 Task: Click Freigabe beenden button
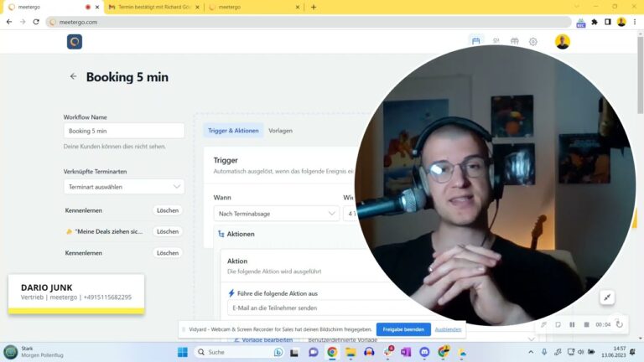point(403,329)
